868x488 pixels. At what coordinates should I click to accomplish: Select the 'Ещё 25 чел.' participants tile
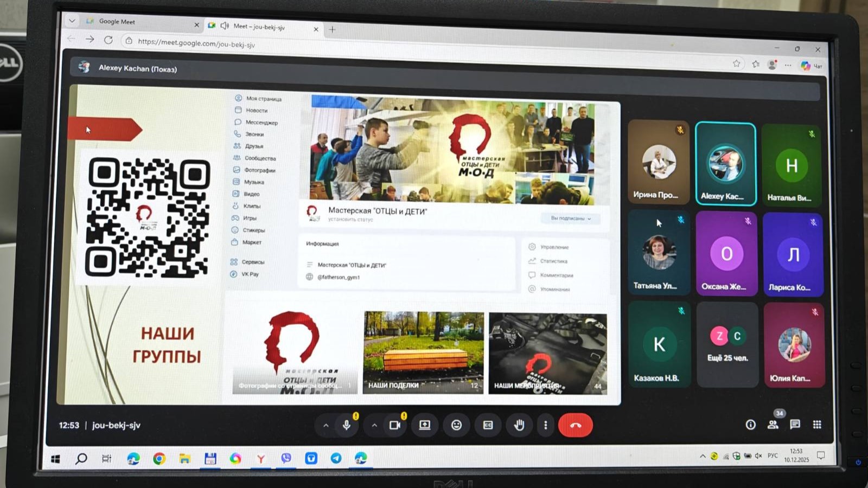pos(727,345)
